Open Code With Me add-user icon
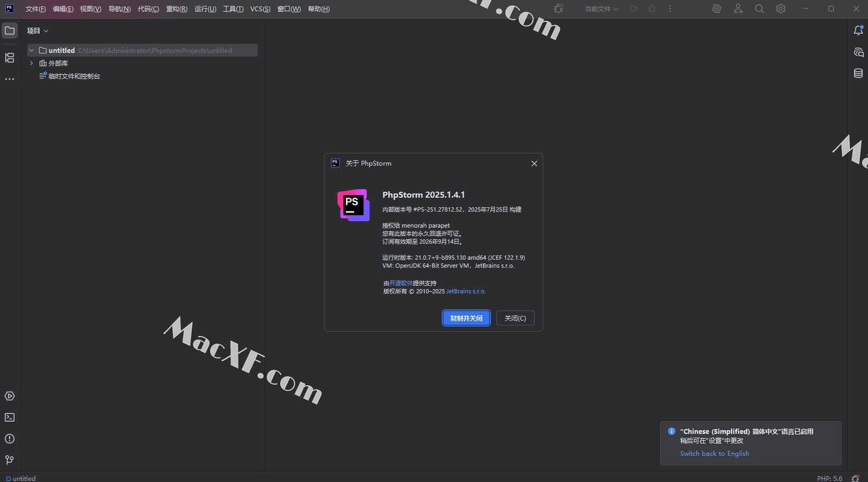This screenshot has width=868, height=482. [738, 9]
